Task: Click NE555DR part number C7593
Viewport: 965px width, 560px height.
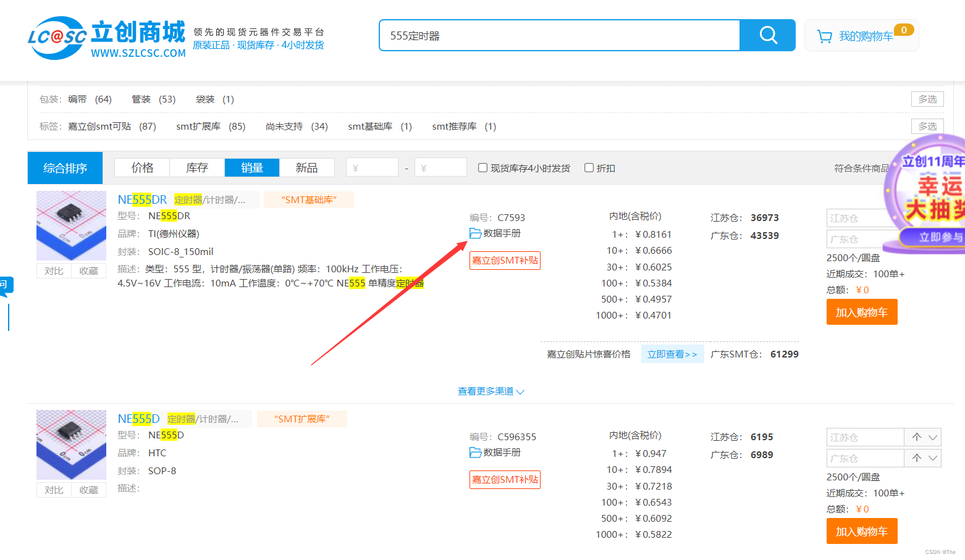Action: pyautogui.click(x=511, y=217)
